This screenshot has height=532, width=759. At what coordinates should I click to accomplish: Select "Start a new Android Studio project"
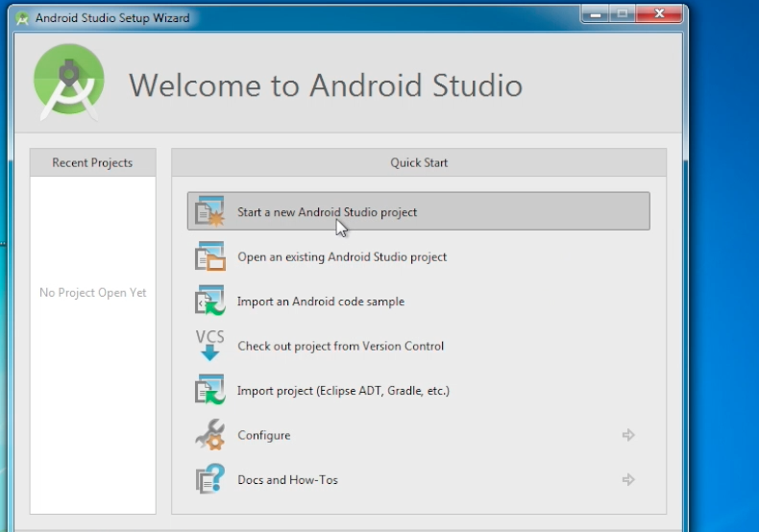click(327, 212)
